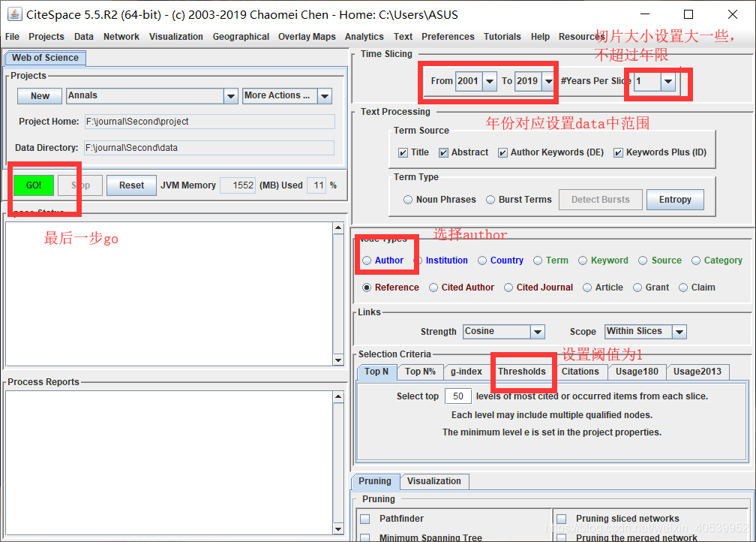Viewport: 756px width, 542px height.
Task: Switch to the Web of Science tab
Action: (45, 58)
